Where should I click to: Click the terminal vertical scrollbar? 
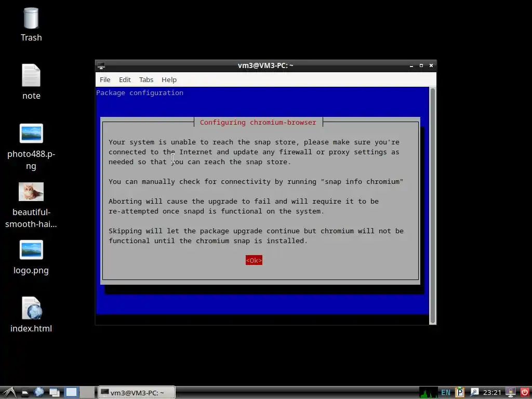tap(432, 206)
